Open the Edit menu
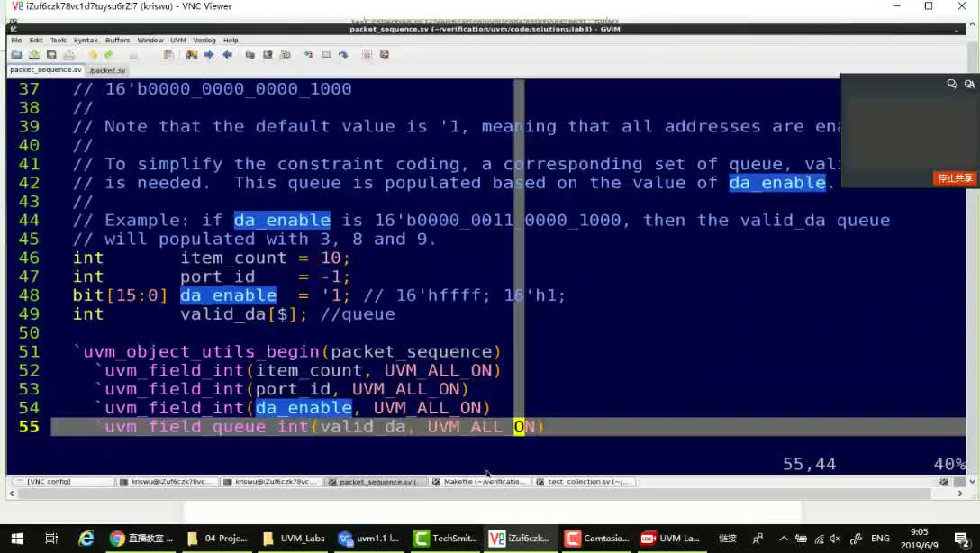The height and width of the screenshot is (553, 980). click(x=36, y=40)
